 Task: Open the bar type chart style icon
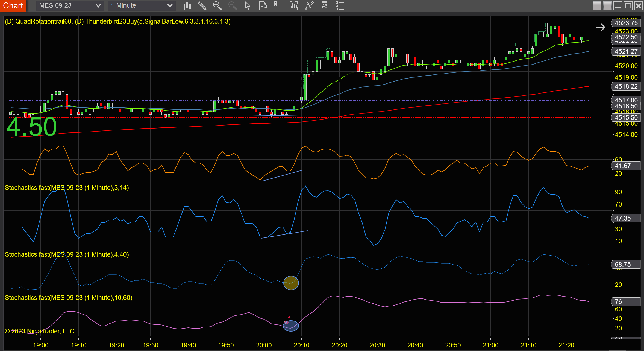tap(187, 6)
